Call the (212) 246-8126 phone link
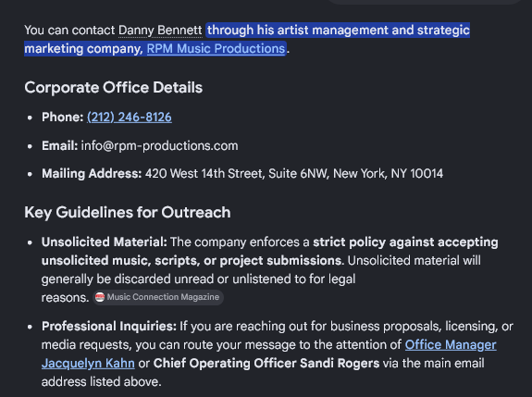 130,117
